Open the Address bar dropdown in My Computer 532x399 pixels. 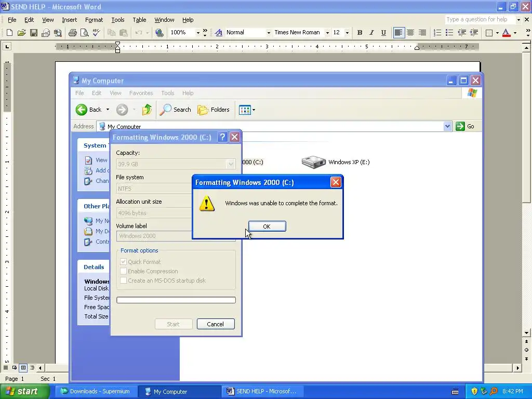(447, 126)
